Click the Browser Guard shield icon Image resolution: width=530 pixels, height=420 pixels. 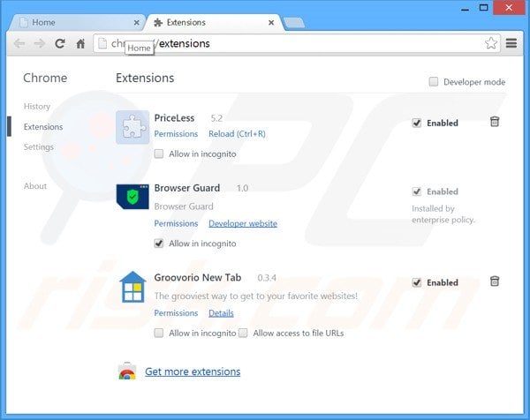[x=132, y=197]
